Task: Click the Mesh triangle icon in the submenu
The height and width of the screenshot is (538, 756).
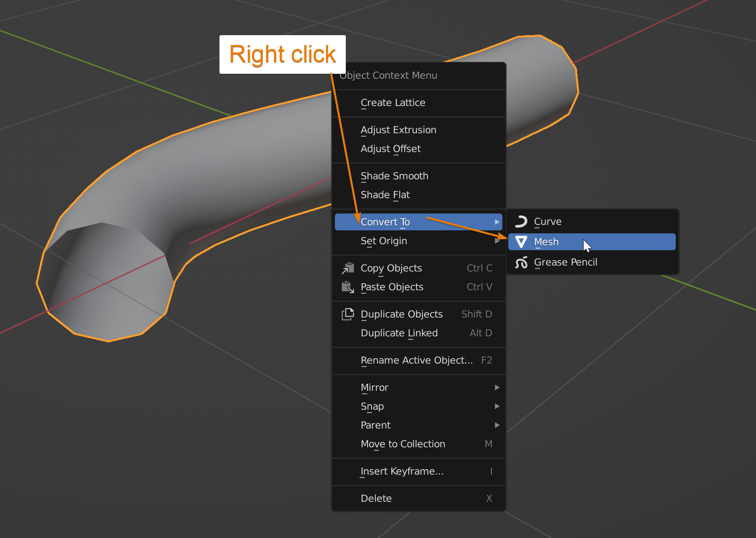Action: (521, 242)
